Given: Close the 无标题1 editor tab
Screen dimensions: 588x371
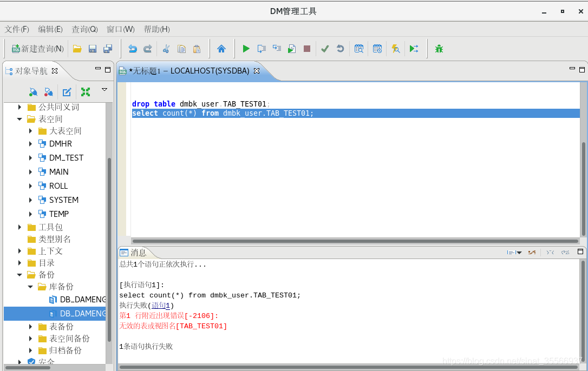Looking at the screenshot, I should pyautogui.click(x=257, y=71).
